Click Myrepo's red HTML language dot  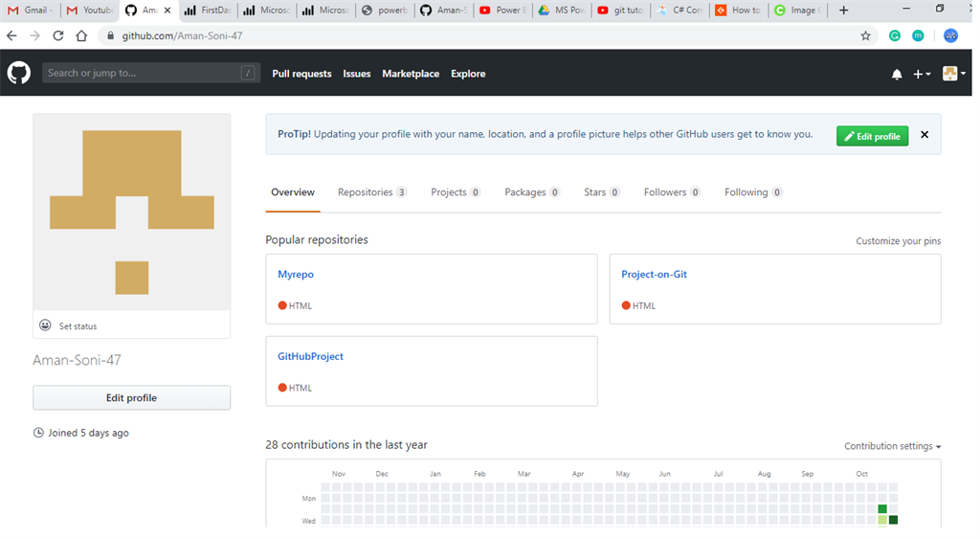pyautogui.click(x=282, y=305)
